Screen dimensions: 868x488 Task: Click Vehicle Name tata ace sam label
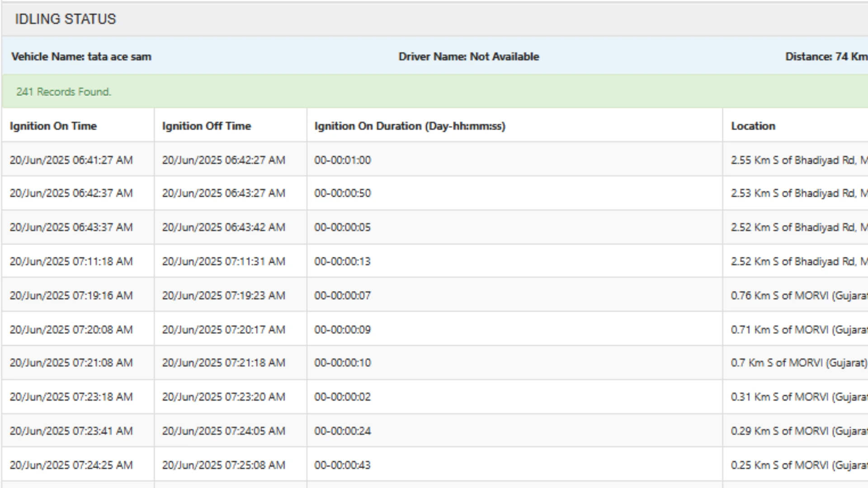pos(81,57)
